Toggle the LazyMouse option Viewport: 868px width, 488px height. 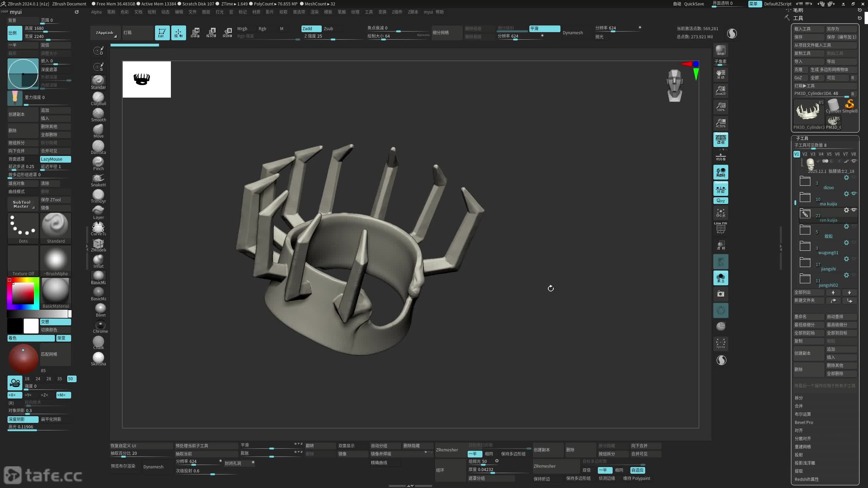pyautogui.click(x=55, y=159)
